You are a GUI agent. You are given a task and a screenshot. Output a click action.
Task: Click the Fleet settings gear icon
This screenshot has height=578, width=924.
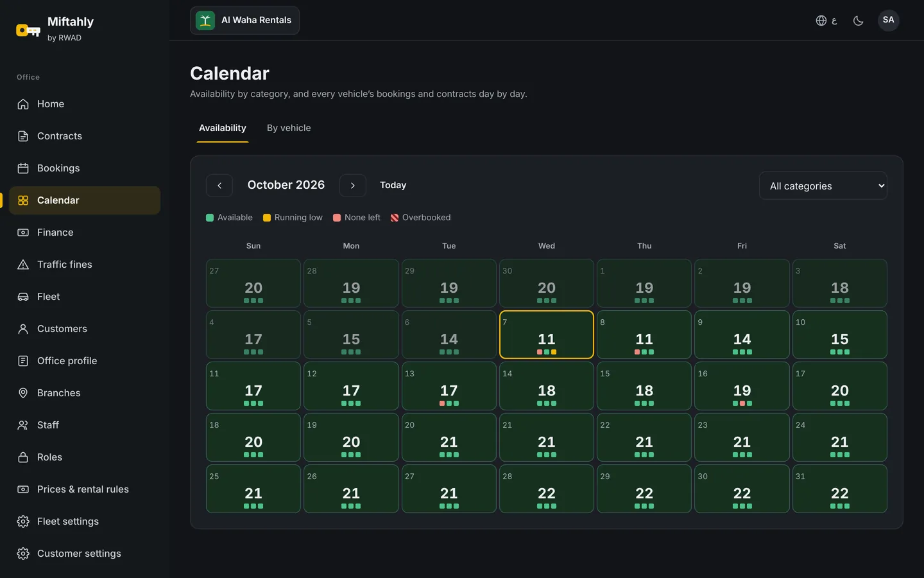click(x=23, y=521)
